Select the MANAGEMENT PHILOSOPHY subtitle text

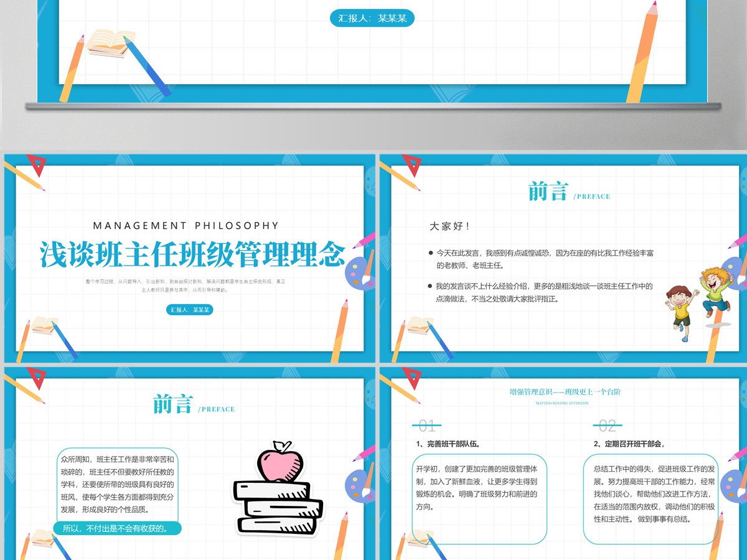click(x=186, y=226)
